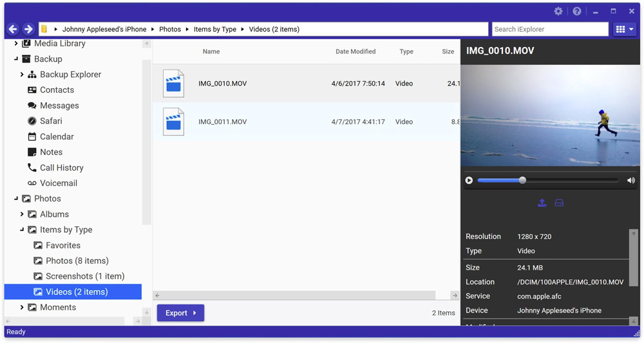
Task: Click the video playback progress slider
Action: pyautogui.click(x=548, y=181)
